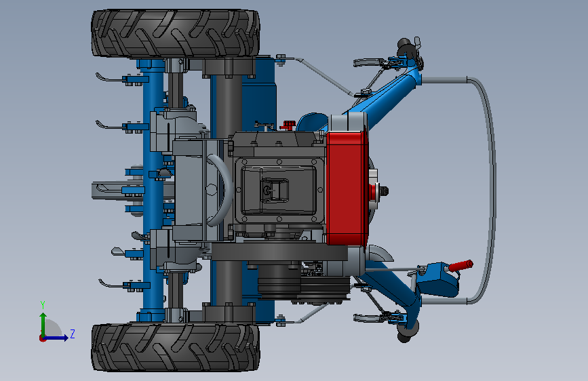Select the dark engine cover plate in the center

[x=279, y=190]
